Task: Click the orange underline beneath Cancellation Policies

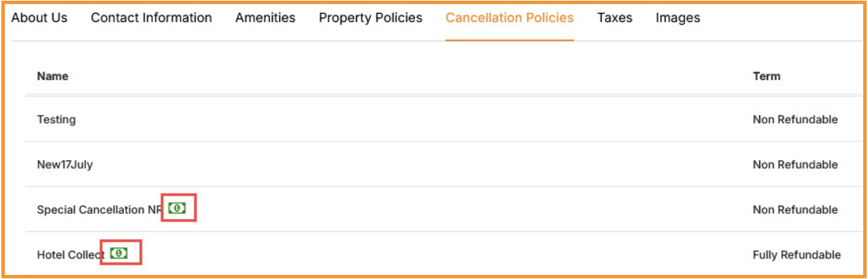Action: pyautogui.click(x=509, y=40)
